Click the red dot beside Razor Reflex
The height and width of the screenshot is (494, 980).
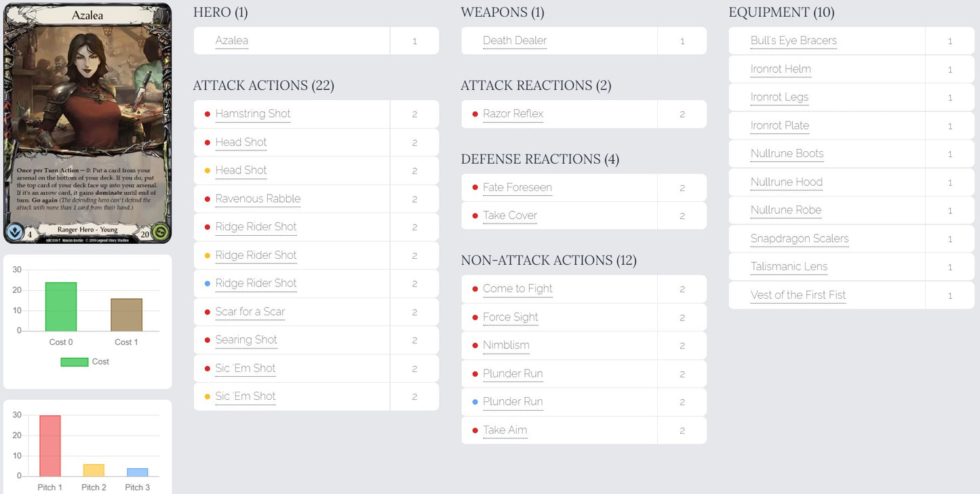(x=475, y=115)
